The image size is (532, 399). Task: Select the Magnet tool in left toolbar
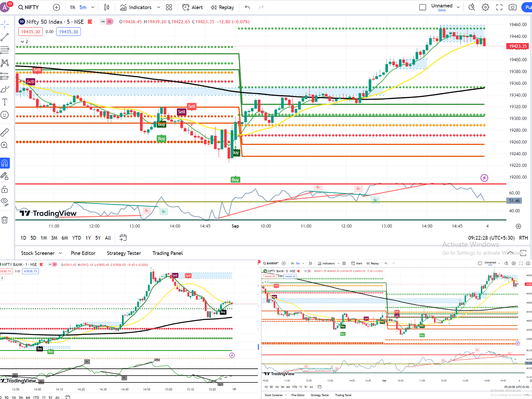[5, 163]
